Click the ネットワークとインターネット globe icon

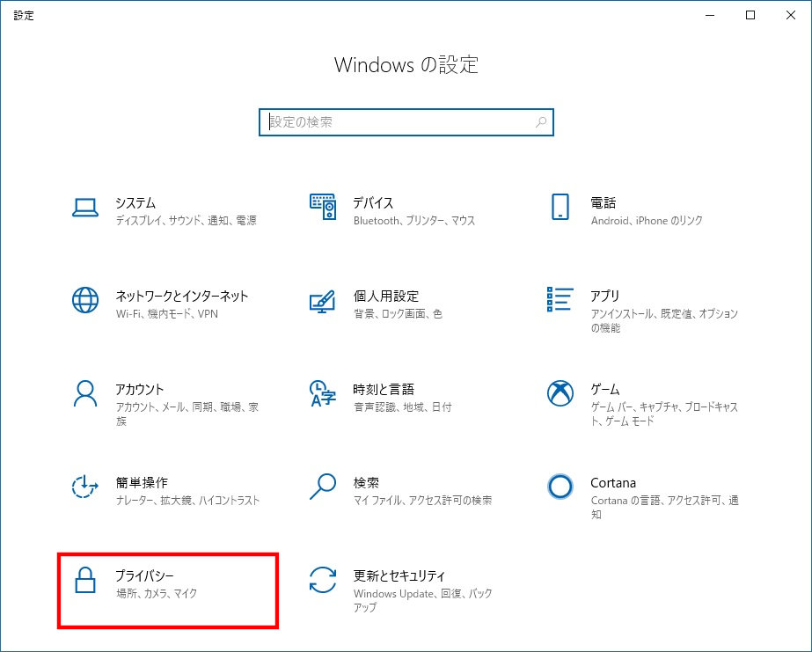click(85, 300)
